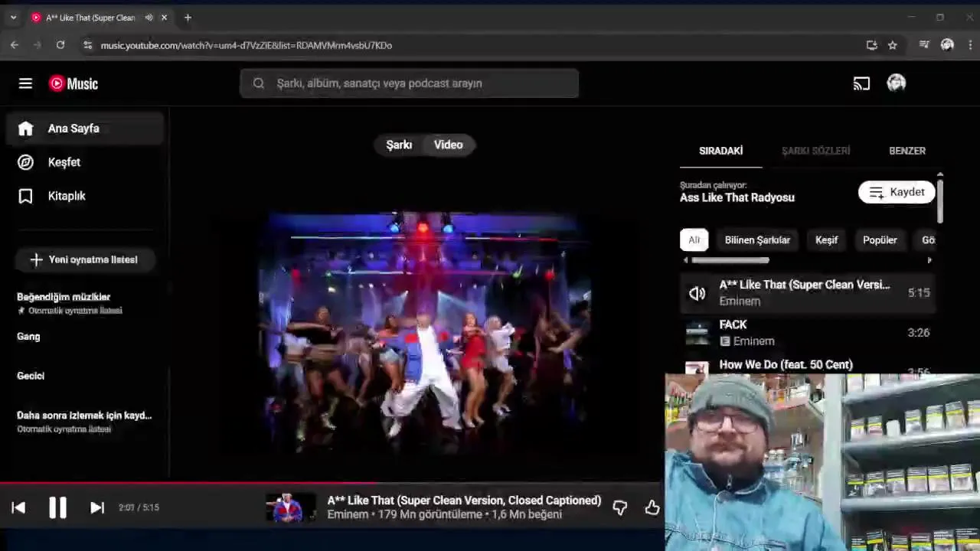Open the ŞARKI SÖZLERİ tab
Viewport: 980px width, 551px height.
[x=815, y=151]
